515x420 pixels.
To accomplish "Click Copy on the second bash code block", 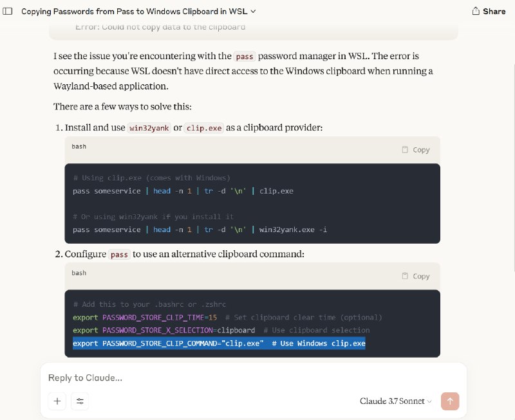I will [416, 276].
